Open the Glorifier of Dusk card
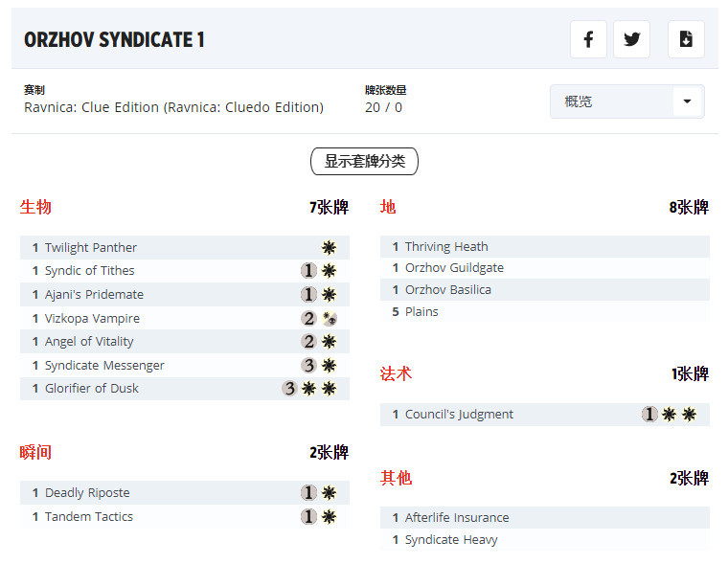 [92, 389]
